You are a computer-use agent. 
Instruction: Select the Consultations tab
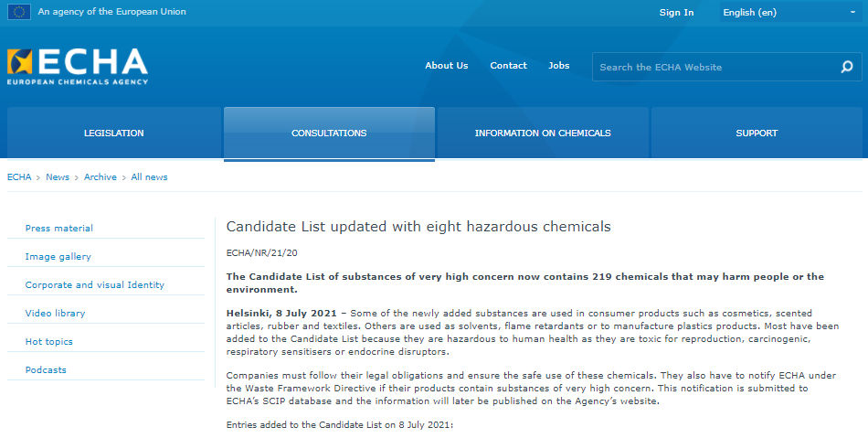[329, 133]
